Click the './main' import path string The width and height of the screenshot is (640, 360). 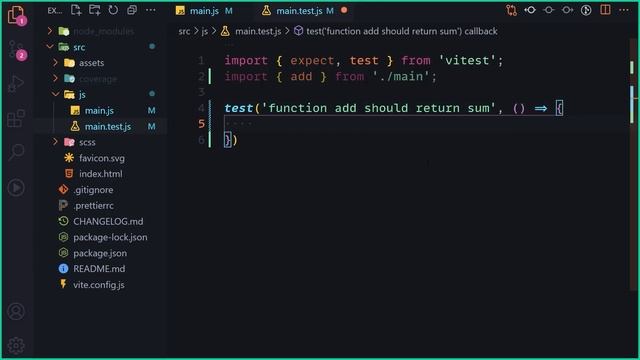pyautogui.click(x=401, y=77)
